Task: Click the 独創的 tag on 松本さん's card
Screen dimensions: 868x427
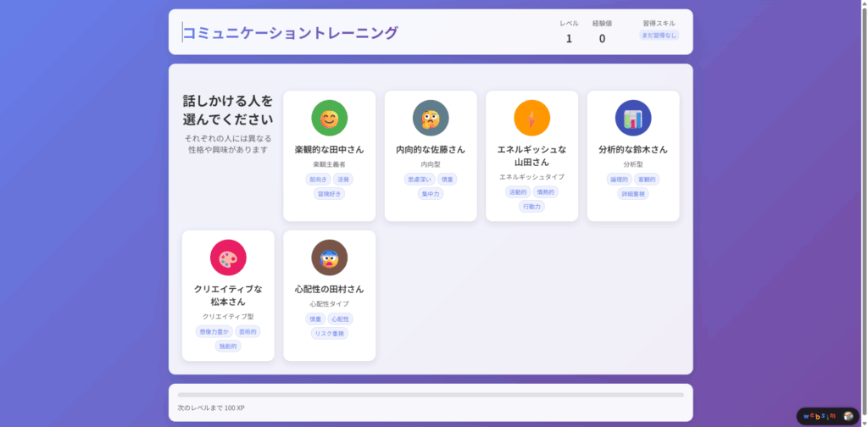Action: point(228,347)
